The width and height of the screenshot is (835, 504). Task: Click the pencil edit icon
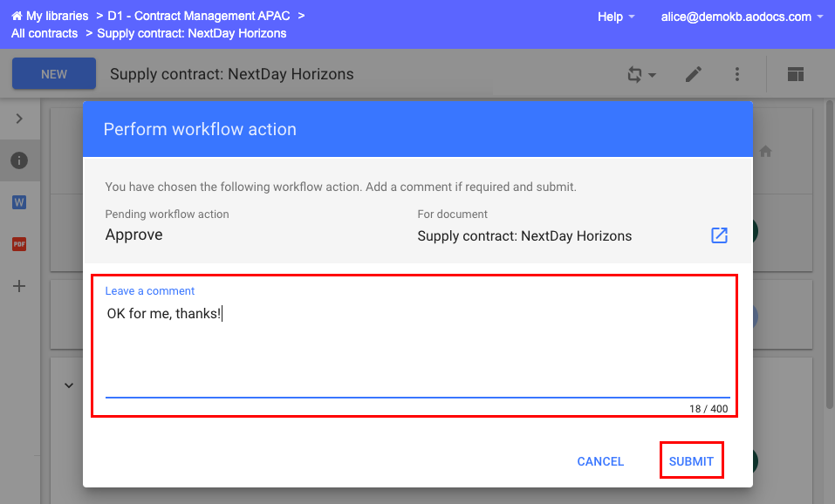(x=694, y=75)
